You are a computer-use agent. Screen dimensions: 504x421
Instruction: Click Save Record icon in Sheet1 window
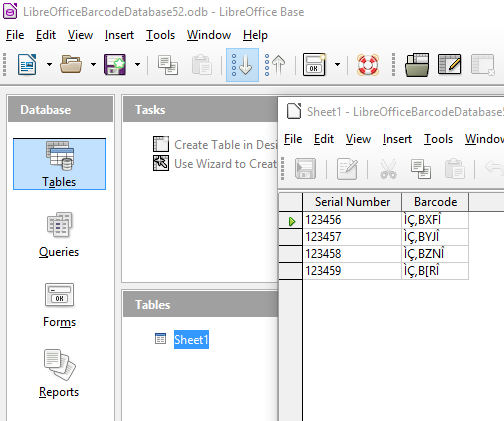(305, 169)
